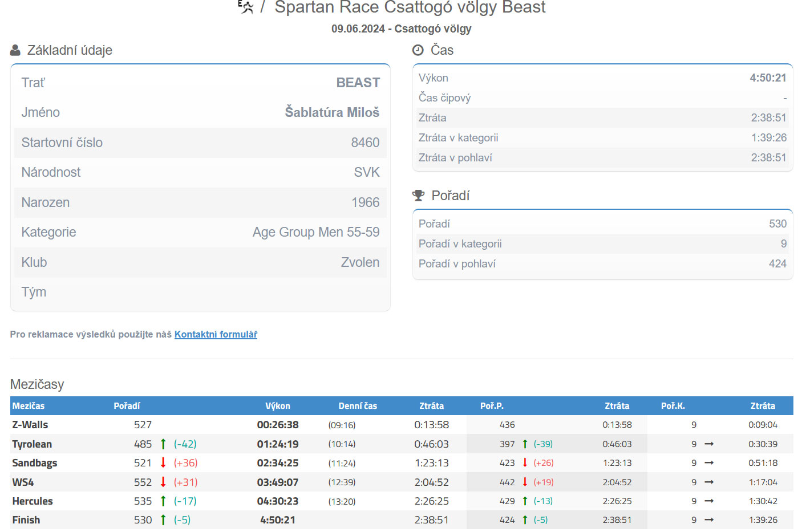The width and height of the screenshot is (798, 532).
Task: Click green up arrow in Tyrolean Pořadí column
Action: (163, 444)
